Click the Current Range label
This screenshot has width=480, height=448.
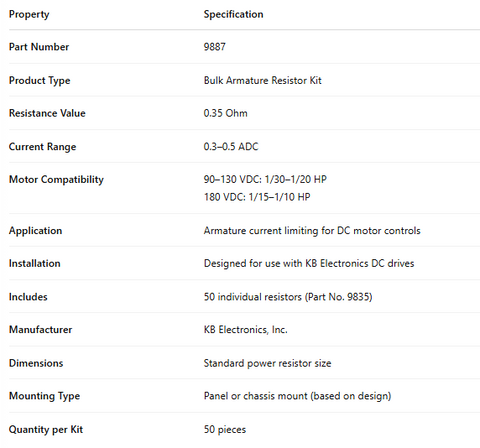(42, 147)
